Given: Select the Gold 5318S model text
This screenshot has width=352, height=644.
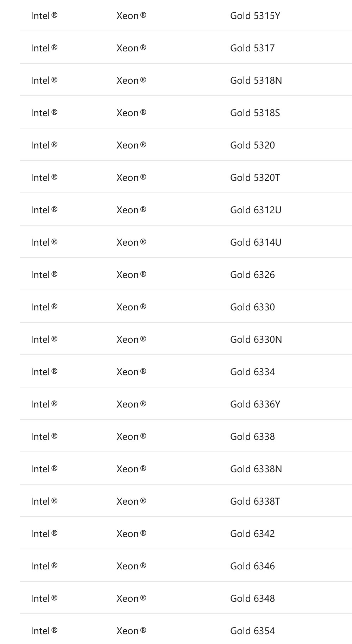Looking at the screenshot, I should click(x=255, y=113).
